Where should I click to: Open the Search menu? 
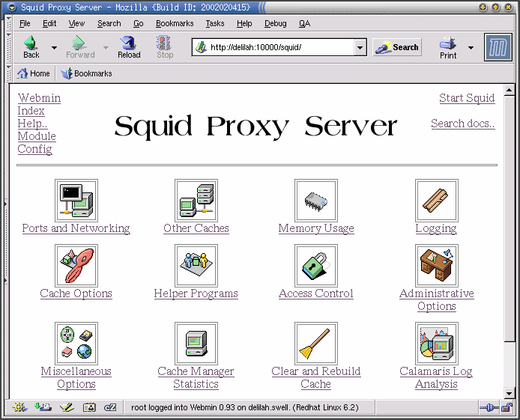click(109, 23)
